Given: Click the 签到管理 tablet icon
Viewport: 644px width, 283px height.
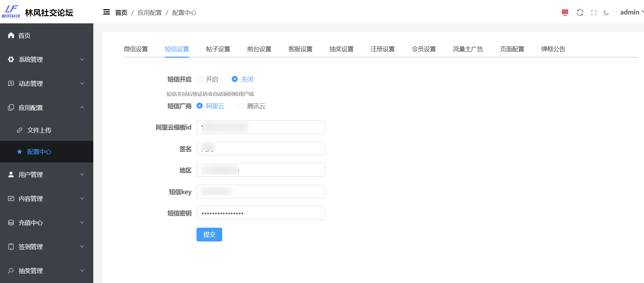Looking at the screenshot, I should coord(11,247).
